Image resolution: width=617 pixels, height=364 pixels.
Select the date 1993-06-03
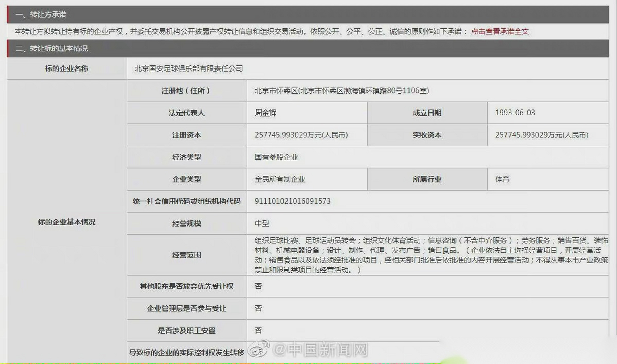point(515,113)
